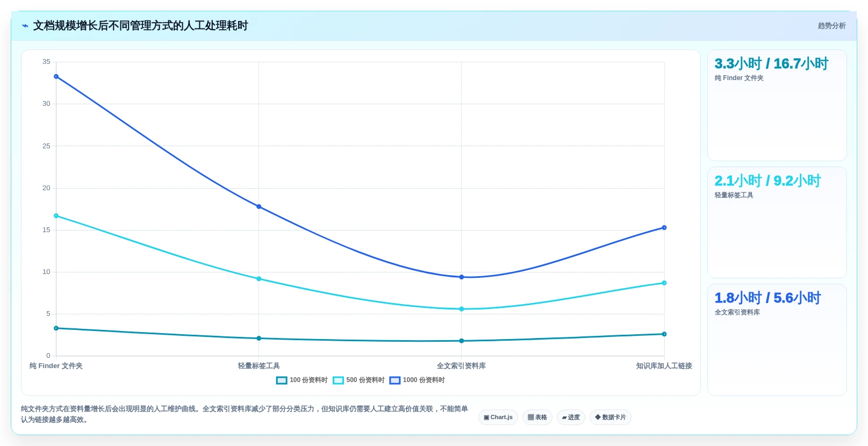Image resolution: width=868 pixels, height=446 pixels.
Task: Click 1000 份 data point at 知识库加人工链接
Action: 664,228
